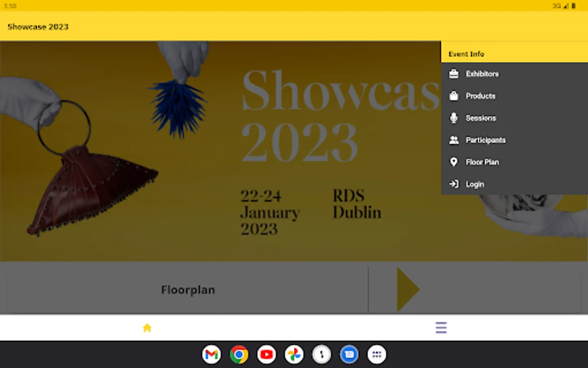Click the Login arrow icon
588x368 pixels.
point(454,184)
